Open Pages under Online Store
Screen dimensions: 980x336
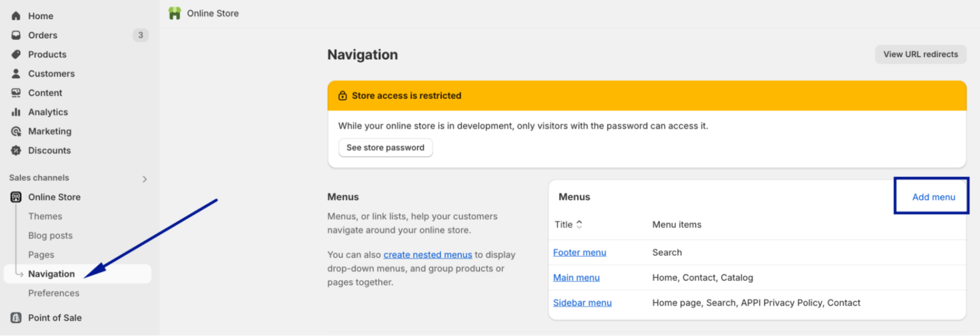pos(41,254)
